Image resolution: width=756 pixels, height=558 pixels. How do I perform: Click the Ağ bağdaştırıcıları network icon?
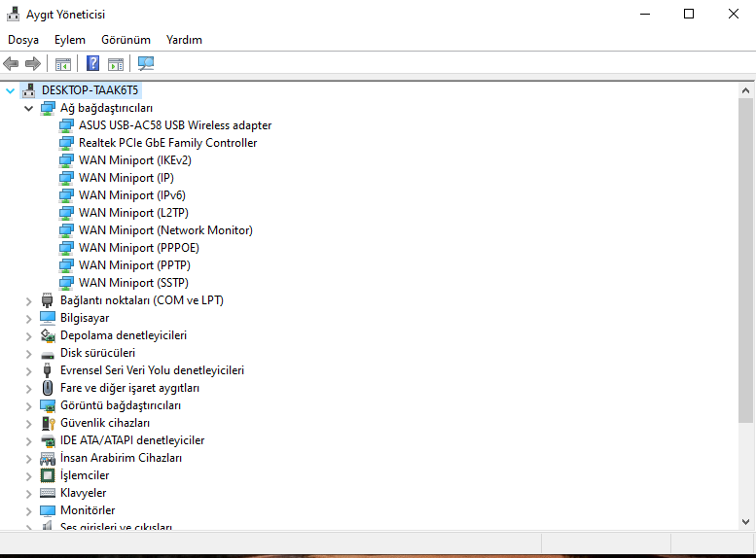click(x=48, y=108)
